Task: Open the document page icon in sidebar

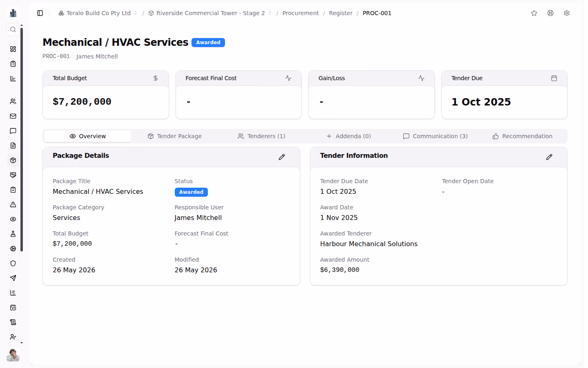Action: pyautogui.click(x=13, y=146)
